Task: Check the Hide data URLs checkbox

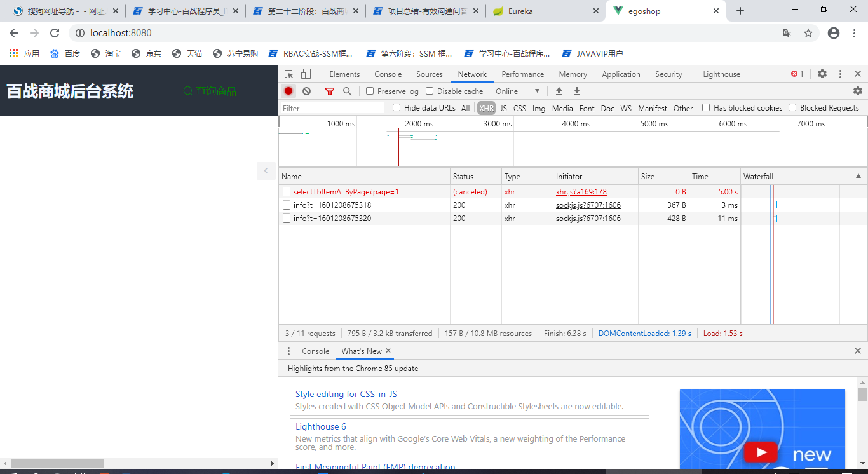Action: click(397, 107)
